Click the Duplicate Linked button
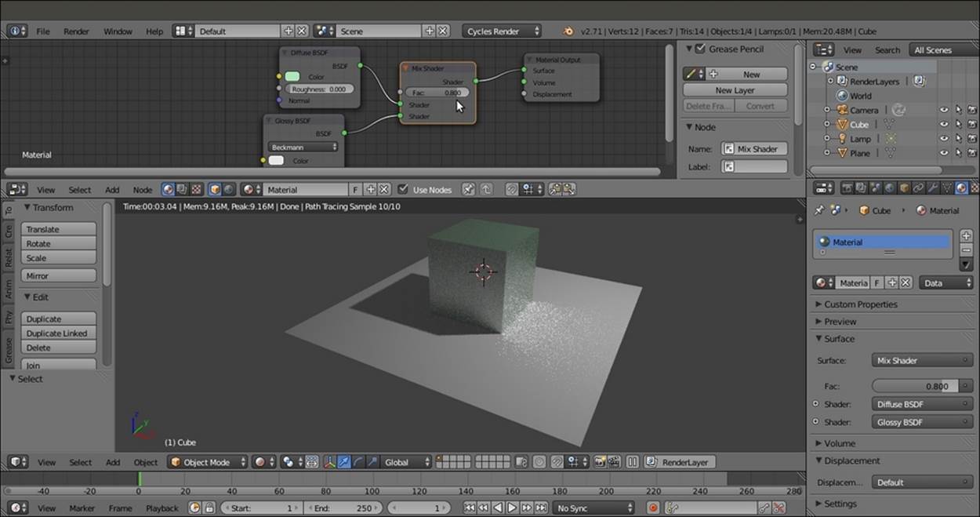 point(56,333)
